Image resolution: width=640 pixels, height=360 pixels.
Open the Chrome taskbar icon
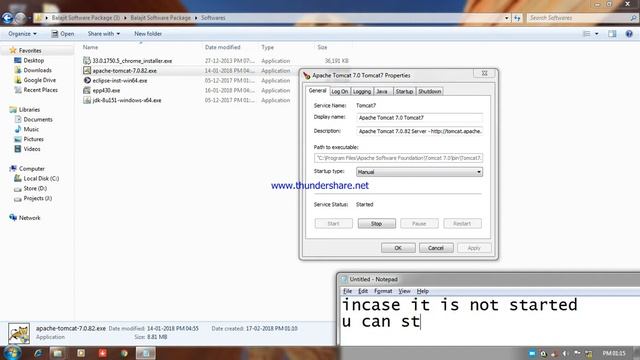pyautogui.click(x=124, y=353)
